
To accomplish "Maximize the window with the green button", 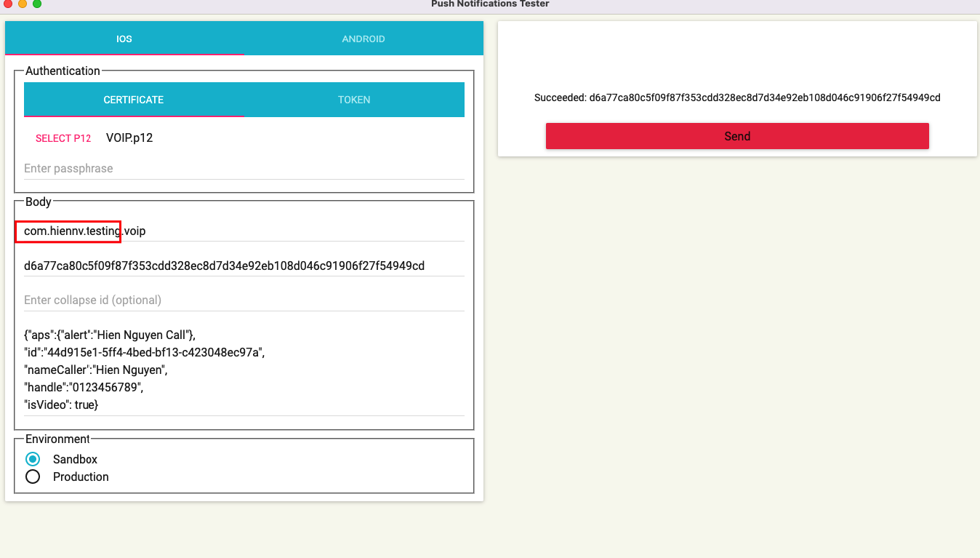I will tap(37, 4).
